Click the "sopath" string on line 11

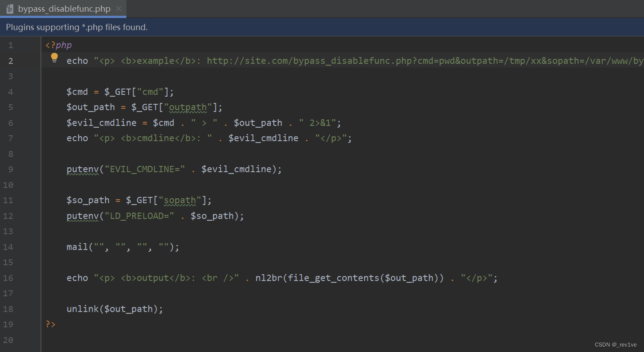[180, 200]
